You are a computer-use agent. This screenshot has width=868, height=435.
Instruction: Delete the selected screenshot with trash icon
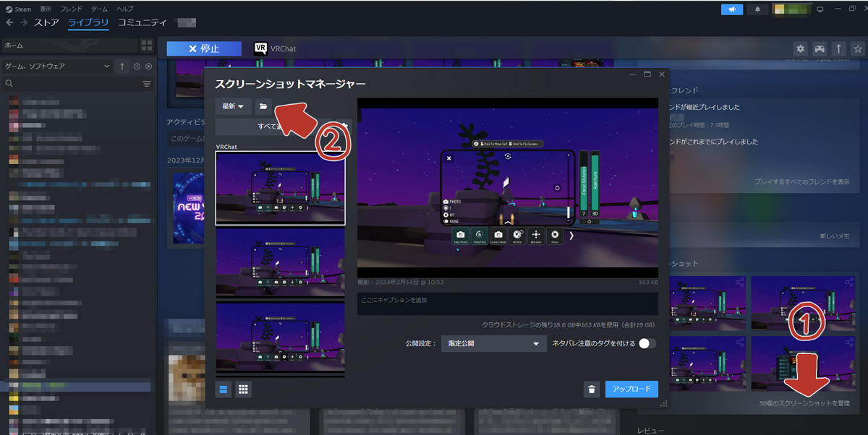coord(592,389)
